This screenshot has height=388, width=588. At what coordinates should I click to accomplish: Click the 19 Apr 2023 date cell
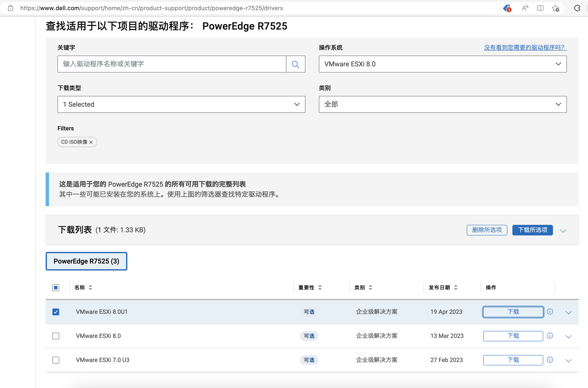click(446, 311)
